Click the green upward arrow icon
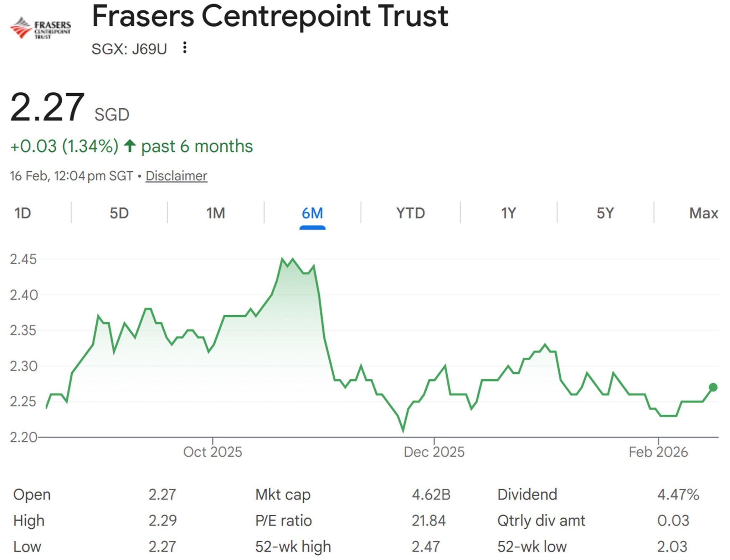730x560 pixels. tap(130, 146)
